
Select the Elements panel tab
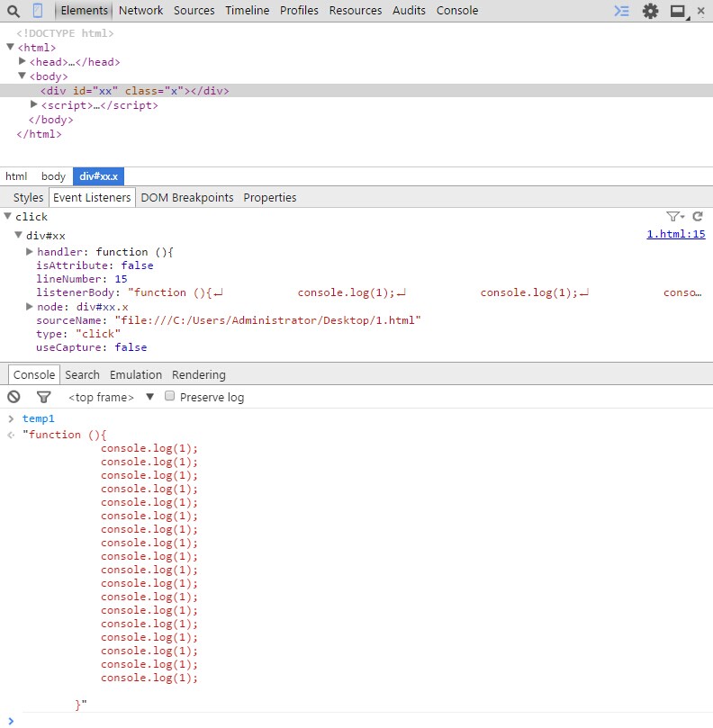(84, 10)
